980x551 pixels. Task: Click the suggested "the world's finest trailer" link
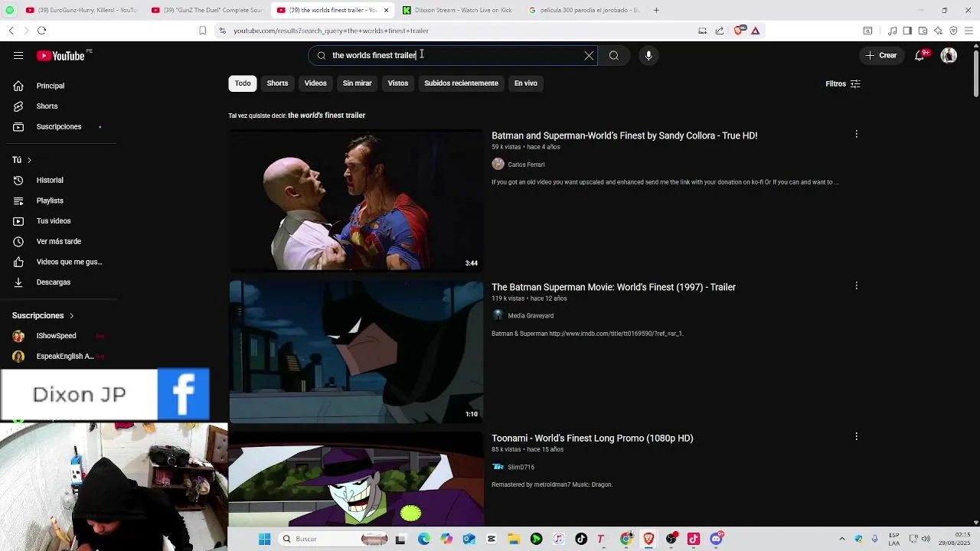coord(326,116)
